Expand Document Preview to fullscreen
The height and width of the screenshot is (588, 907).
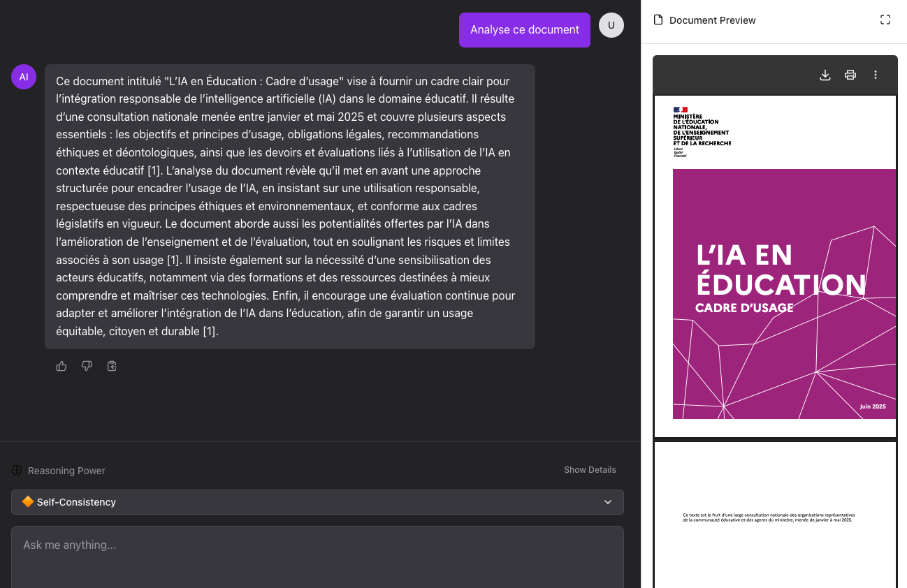885,20
